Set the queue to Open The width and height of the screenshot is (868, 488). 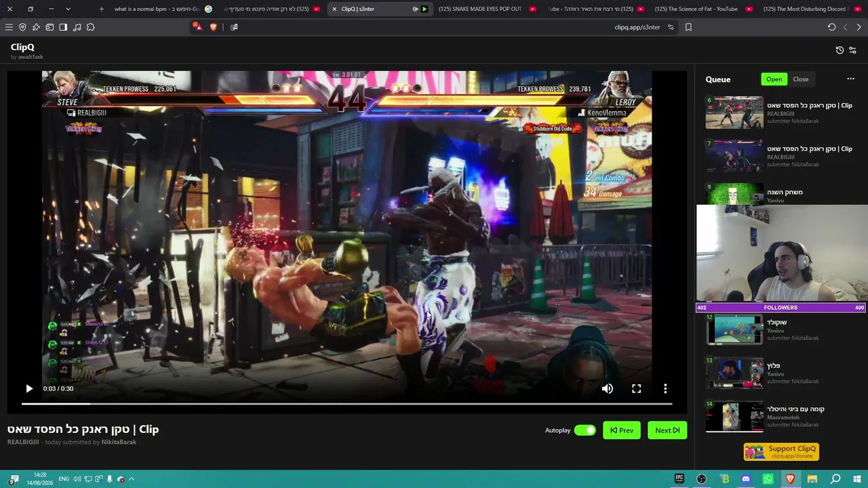coord(774,79)
